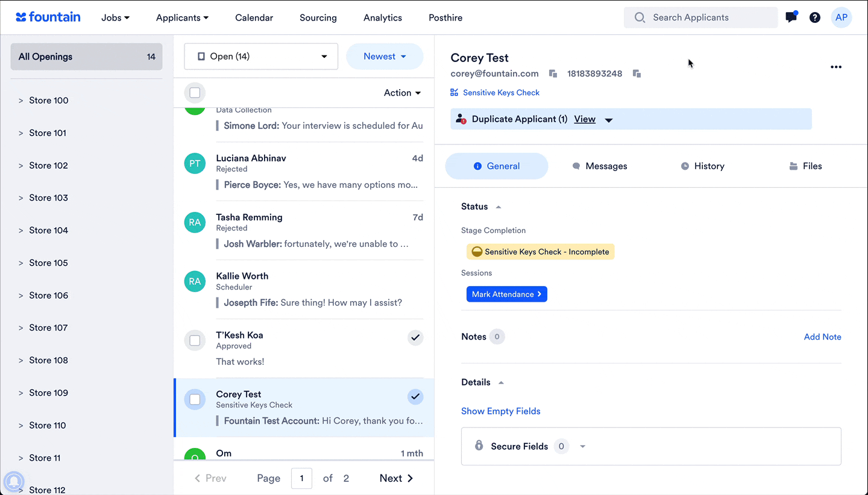Screen dimensions: 868x495
Task: Click the Sensitive Keys Check - Incomplete status badge
Action: 540,252
